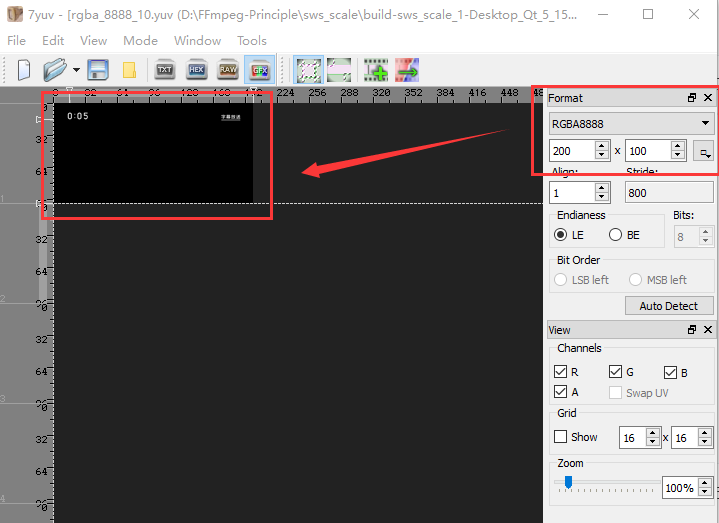Click the Save floppy disk icon
The height and width of the screenshot is (523, 719).
pos(98,70)
